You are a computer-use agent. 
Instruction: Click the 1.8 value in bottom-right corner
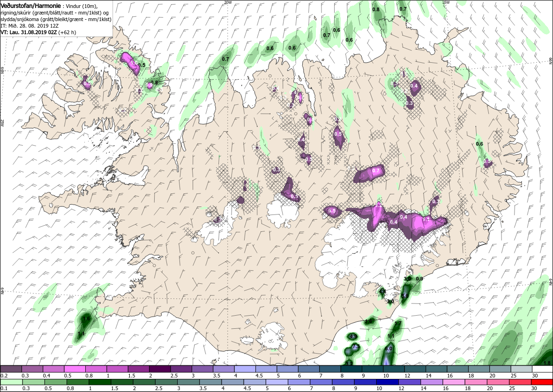[x=547, y=363]
